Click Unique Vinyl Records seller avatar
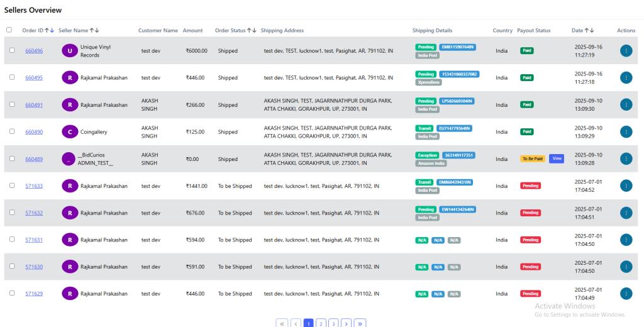 [x=70, y=50]
